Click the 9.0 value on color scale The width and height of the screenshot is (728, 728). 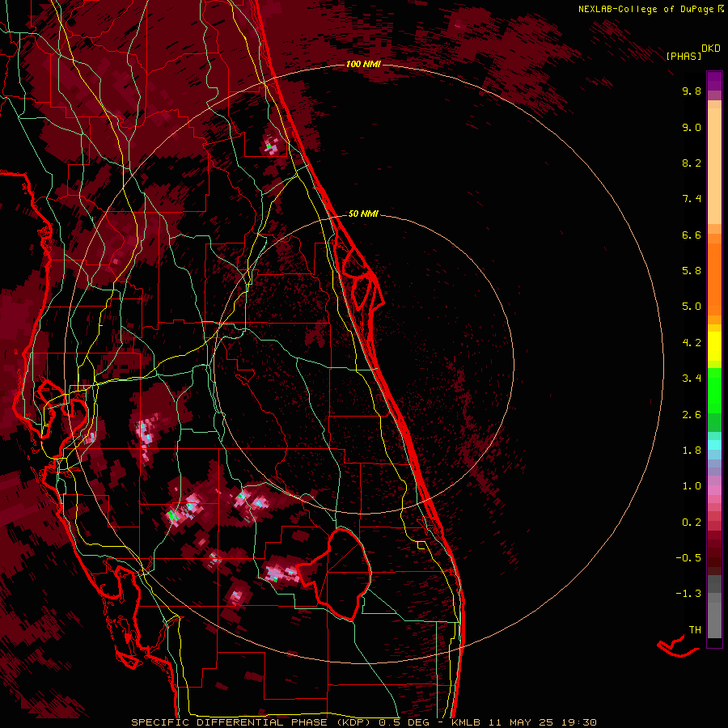coord(692,127)
